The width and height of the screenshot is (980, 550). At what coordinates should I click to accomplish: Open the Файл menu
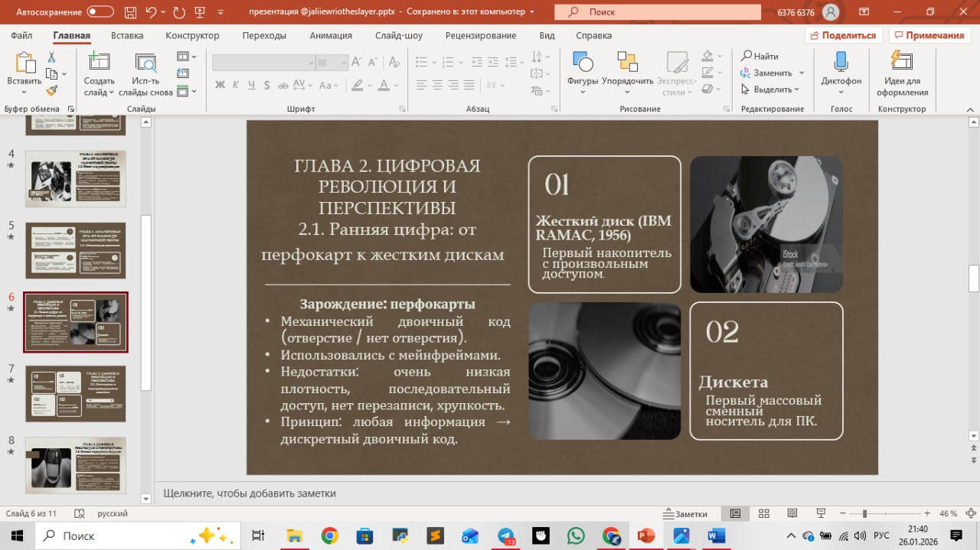[21, 36]
